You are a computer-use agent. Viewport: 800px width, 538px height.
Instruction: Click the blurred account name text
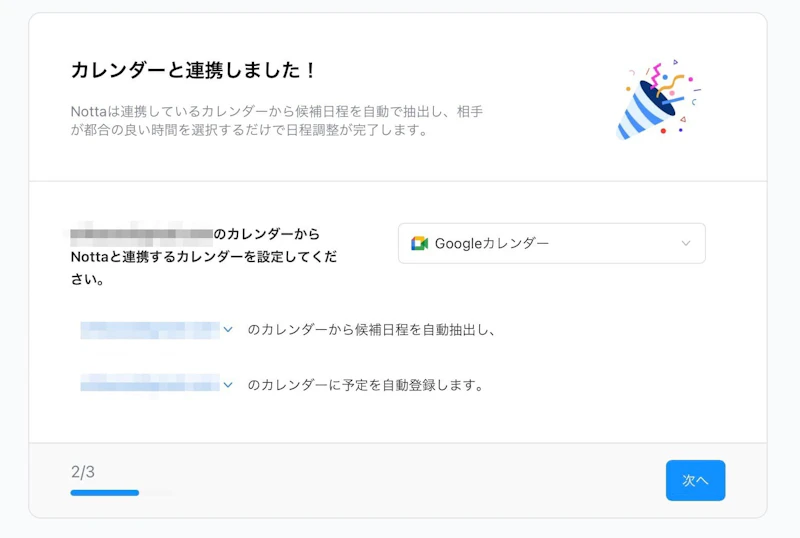tap(141, 234)
